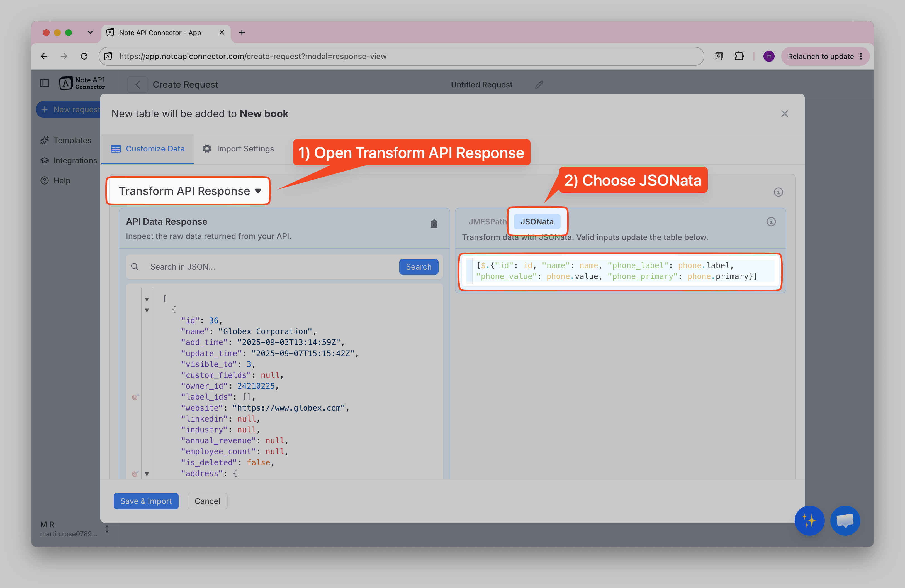The height and width of the screenshot is (588, 905).
Task: Close the New table modal
Action: 784,114
